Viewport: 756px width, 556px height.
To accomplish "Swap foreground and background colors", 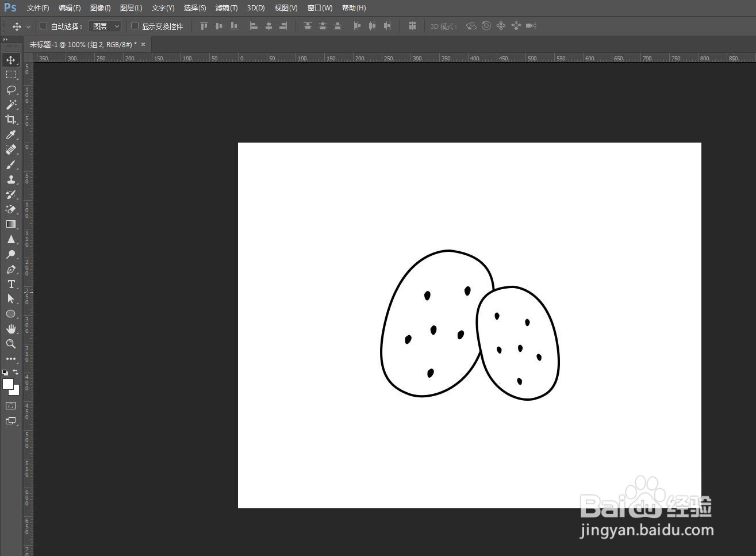I will click(16, 372).
